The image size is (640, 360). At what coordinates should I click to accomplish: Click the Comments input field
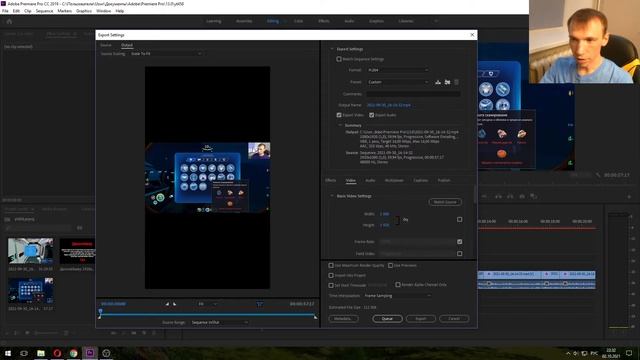(x=413, y=94)
